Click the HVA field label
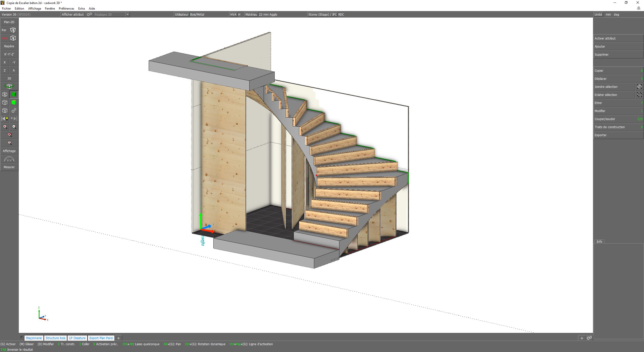 pos(233,15)
